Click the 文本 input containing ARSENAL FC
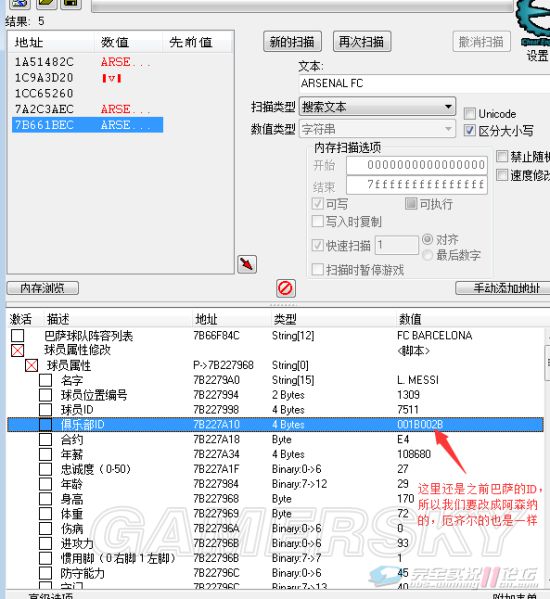The image size is (550, 599). click(x=424, y=83)
